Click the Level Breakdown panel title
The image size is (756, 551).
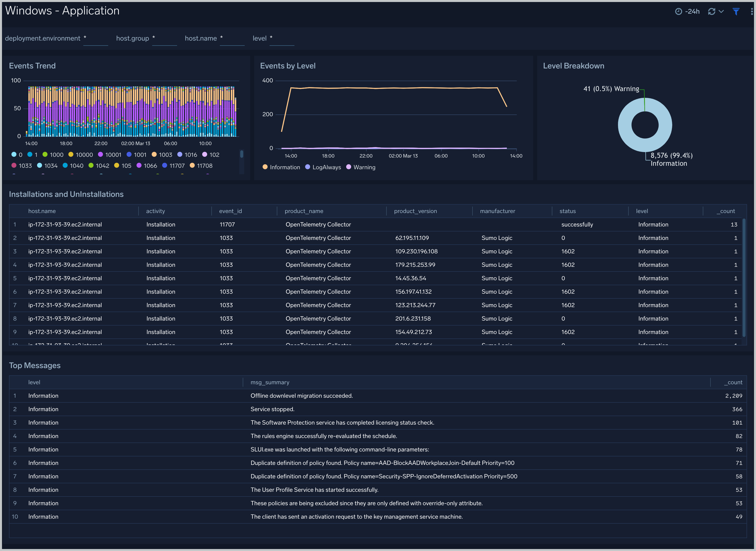[x=574, y=66]
